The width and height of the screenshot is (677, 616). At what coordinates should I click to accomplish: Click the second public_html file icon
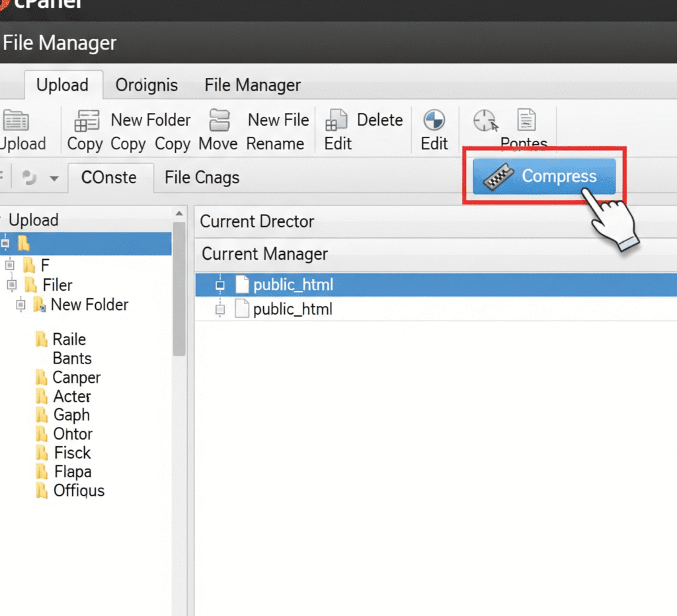(x=242, y=308)
